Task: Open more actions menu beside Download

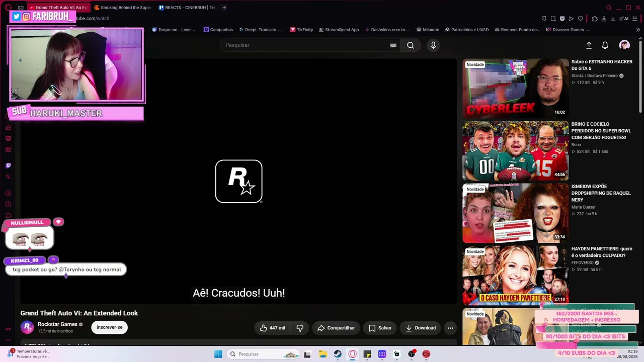Action: point(450,328)
